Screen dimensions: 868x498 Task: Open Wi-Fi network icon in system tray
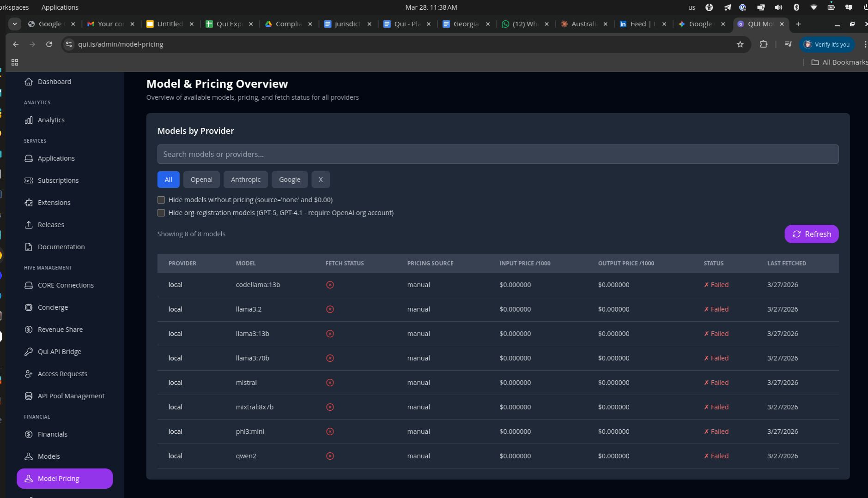(813, 7)
